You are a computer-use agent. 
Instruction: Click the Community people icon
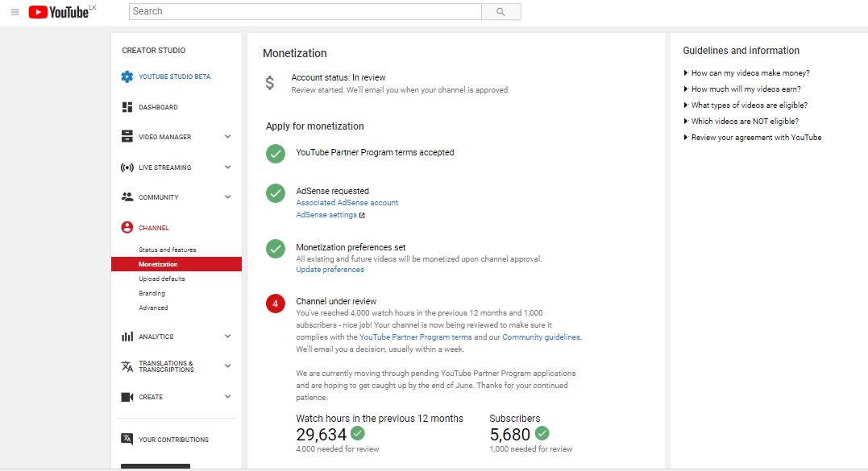click(x=127, y=196)
